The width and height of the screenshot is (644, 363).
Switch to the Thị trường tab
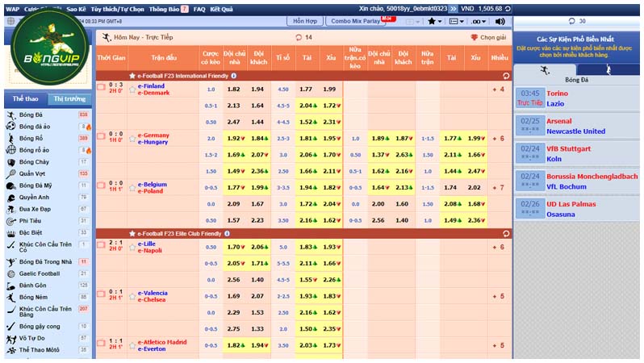69,99
